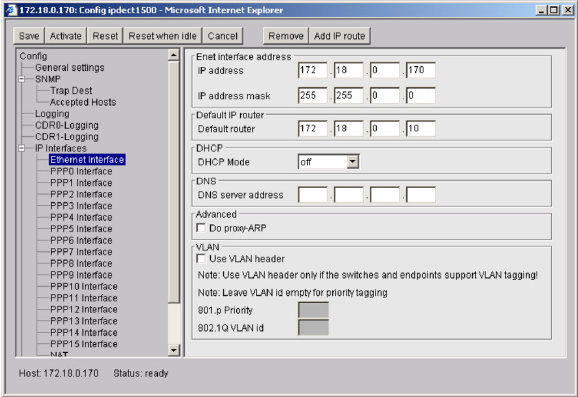The height and width of the screenshot is (397, 578).
Task: Click the Internet Explorer title bar icon
Action: (x=12, y=10)
